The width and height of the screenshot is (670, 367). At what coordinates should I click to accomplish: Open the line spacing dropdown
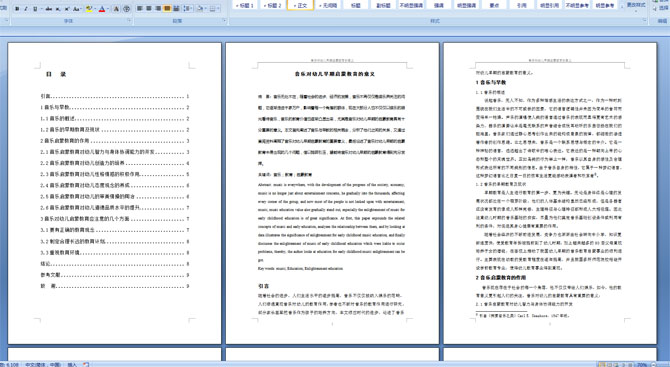[x=188, y=9]
